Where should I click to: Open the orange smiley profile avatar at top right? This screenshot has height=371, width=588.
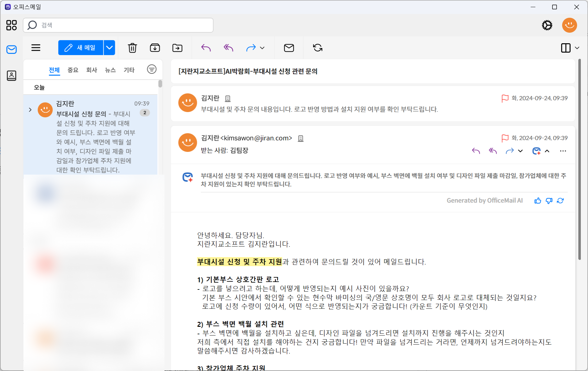(569, 25)
